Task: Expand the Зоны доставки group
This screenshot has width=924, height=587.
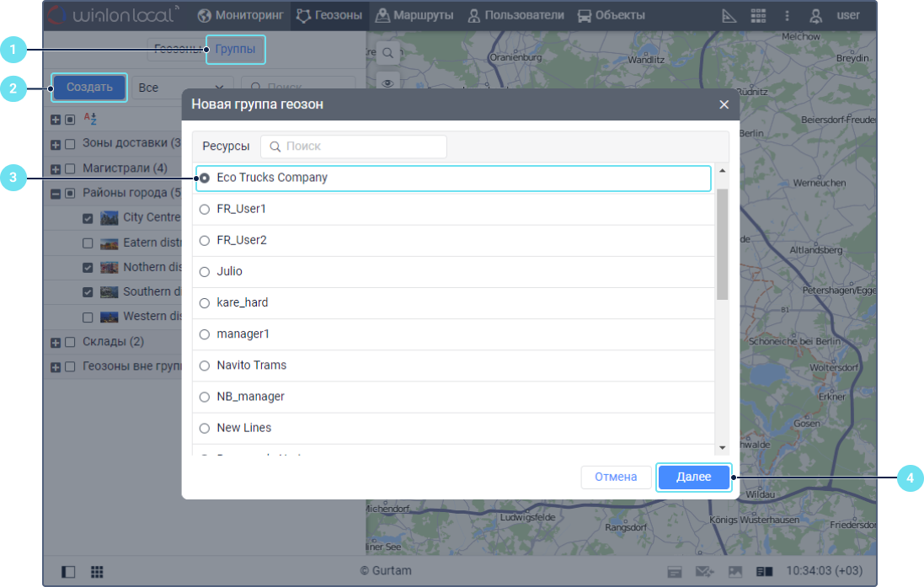Action: pyautogui.click(x=56, y=144)
